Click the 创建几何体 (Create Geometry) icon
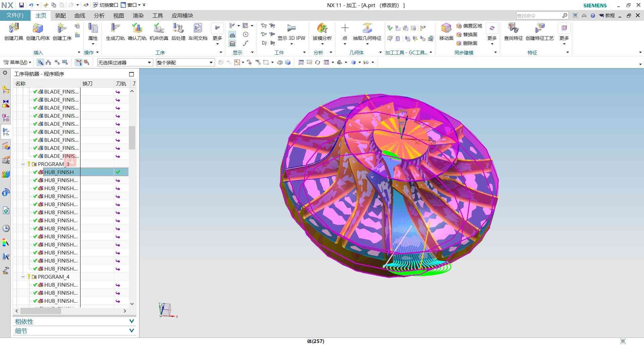644x345 pixels. pos(38,28)
